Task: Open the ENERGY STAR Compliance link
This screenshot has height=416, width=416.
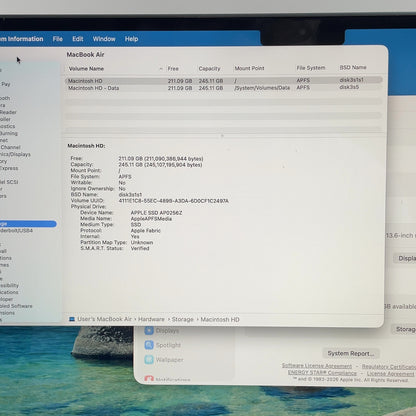Action: point(322,373)
